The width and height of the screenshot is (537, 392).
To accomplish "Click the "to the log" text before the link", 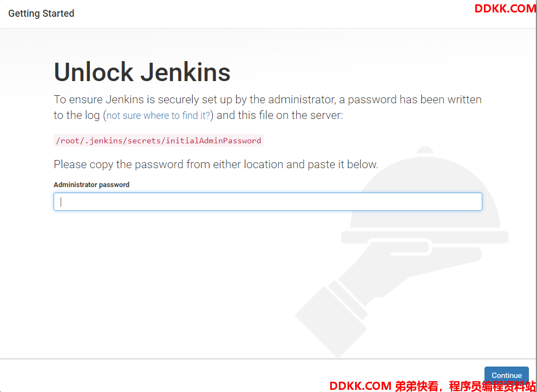I will point(78,116).
